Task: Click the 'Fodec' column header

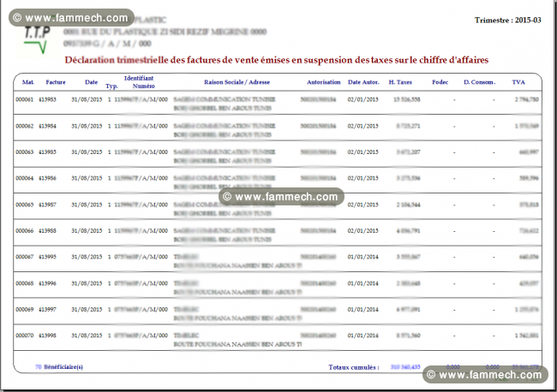Action: 440,82
